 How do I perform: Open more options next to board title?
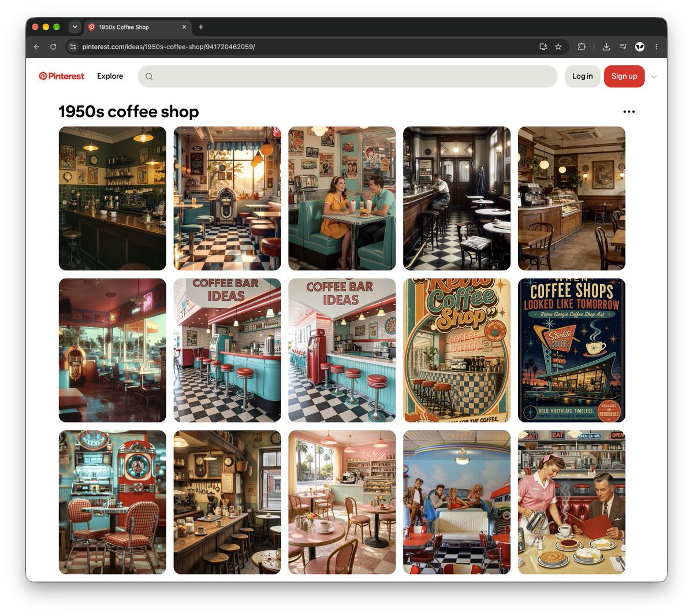point(629,112)
